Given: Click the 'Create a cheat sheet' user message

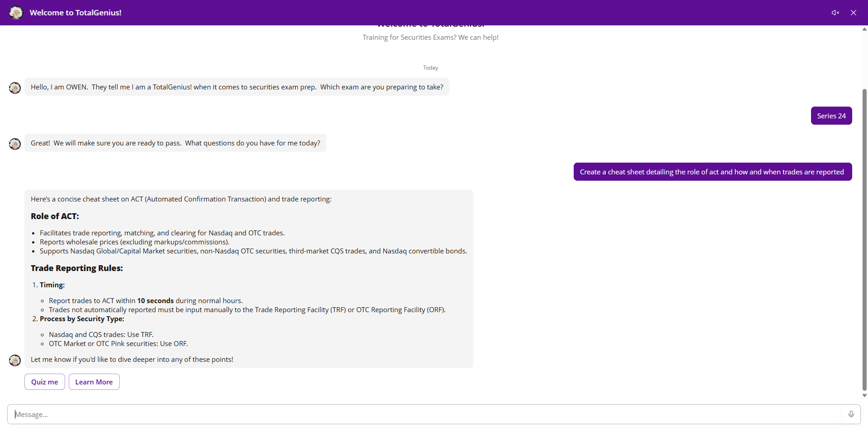Looking at the screenshot, I should click(712, 172).
